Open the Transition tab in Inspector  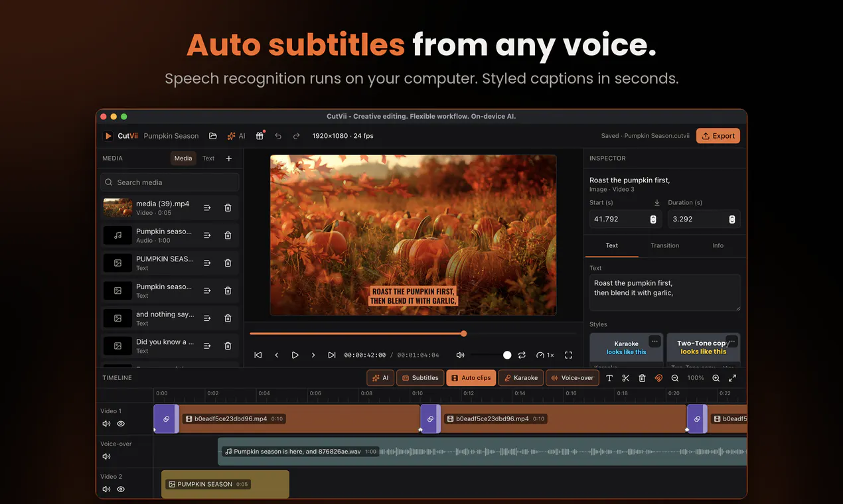(x=665, y=245)
